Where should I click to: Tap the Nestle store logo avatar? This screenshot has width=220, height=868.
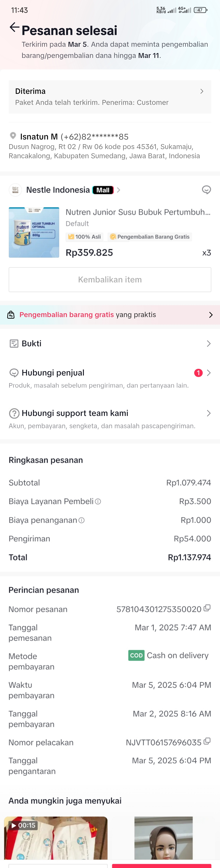[15, 190]
